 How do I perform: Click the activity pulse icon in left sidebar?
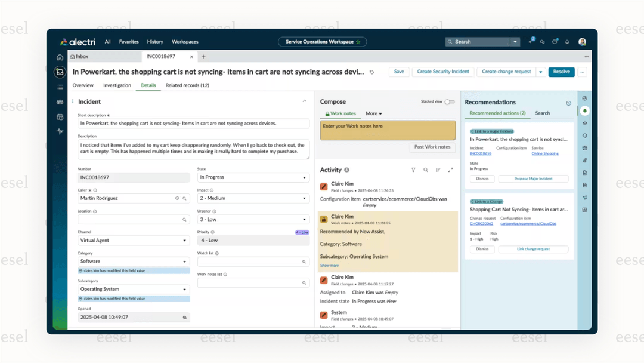(60, 131)
